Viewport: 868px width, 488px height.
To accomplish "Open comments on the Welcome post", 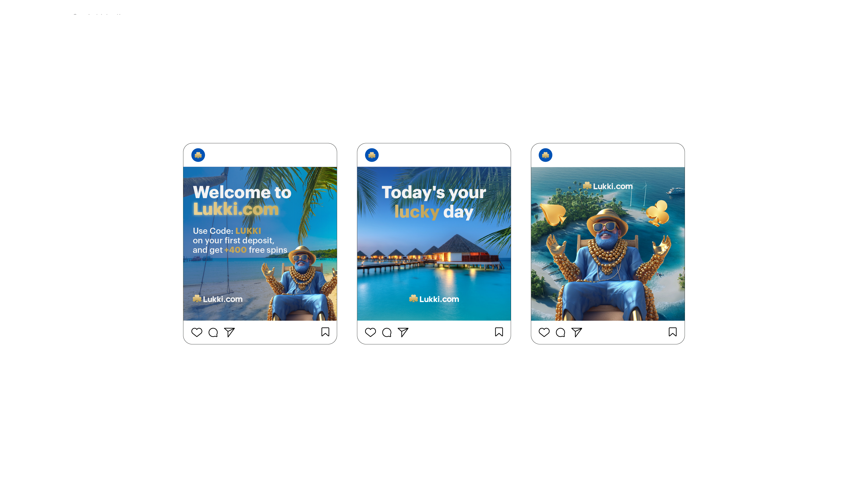I will coord(213,332).
